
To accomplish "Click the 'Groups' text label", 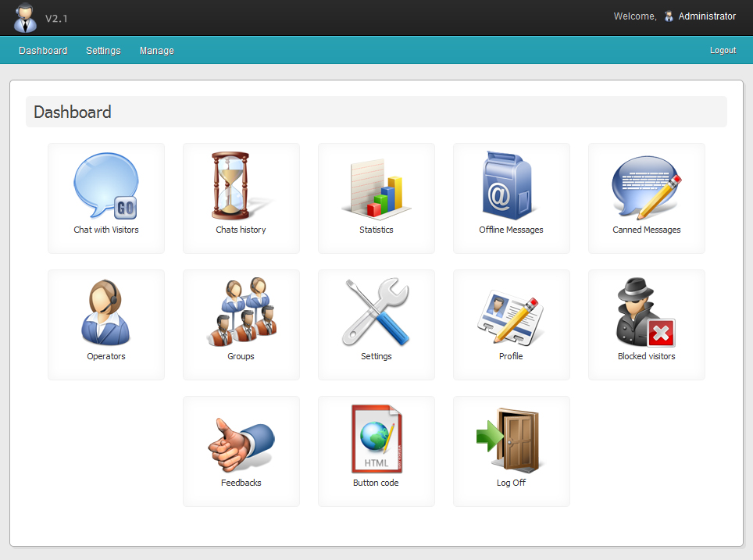I will coord(241,356).
